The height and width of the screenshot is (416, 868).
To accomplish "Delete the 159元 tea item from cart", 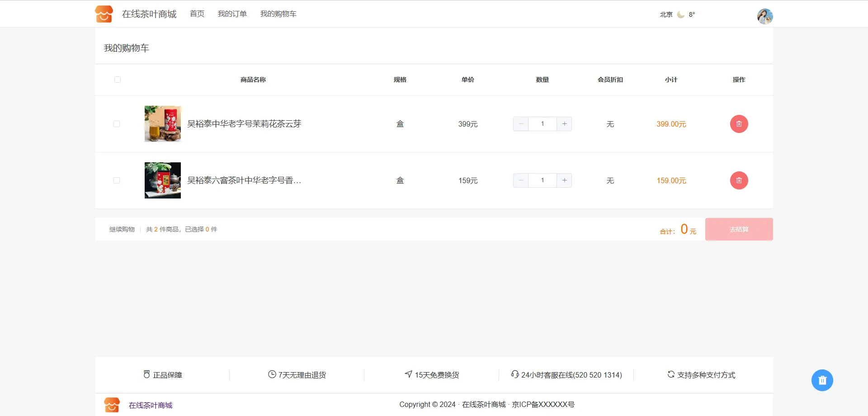I will point(739,180).
